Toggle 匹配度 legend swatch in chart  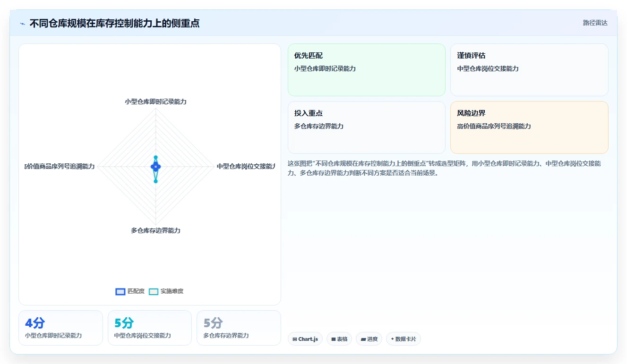[120, 291]
